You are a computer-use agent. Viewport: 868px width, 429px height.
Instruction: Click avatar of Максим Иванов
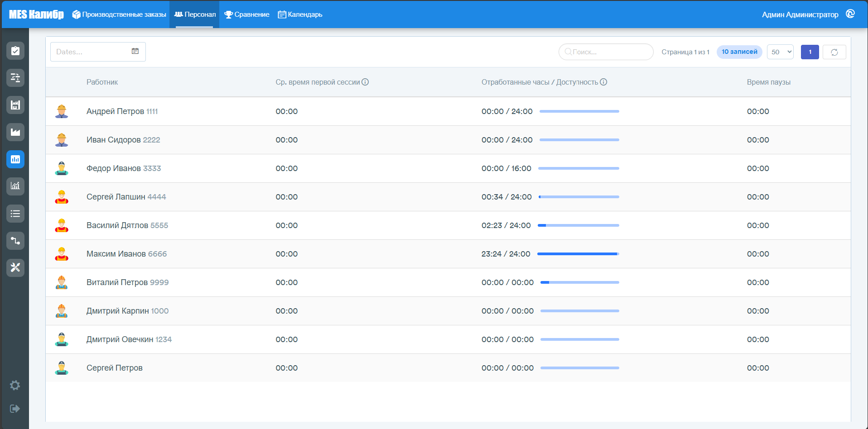tap(62, 254)
